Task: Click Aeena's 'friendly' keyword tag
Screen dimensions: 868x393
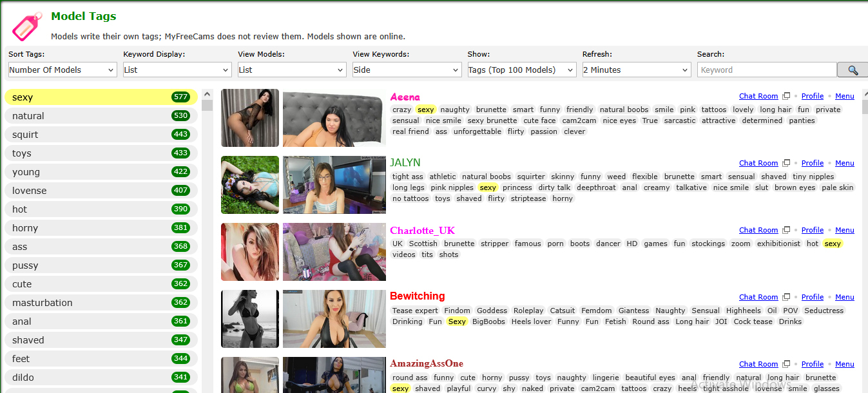Action: 580,110
